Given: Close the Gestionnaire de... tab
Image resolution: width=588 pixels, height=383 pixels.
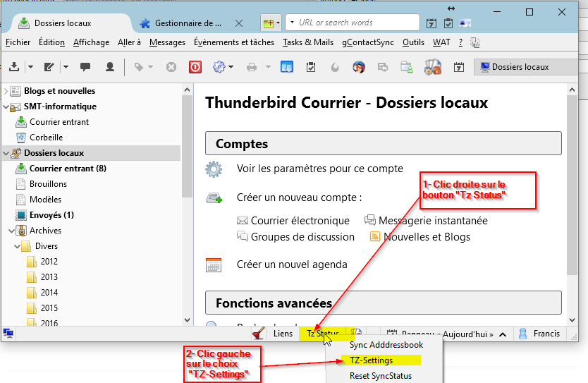Looking at the screenshot, I should point(239,23).
